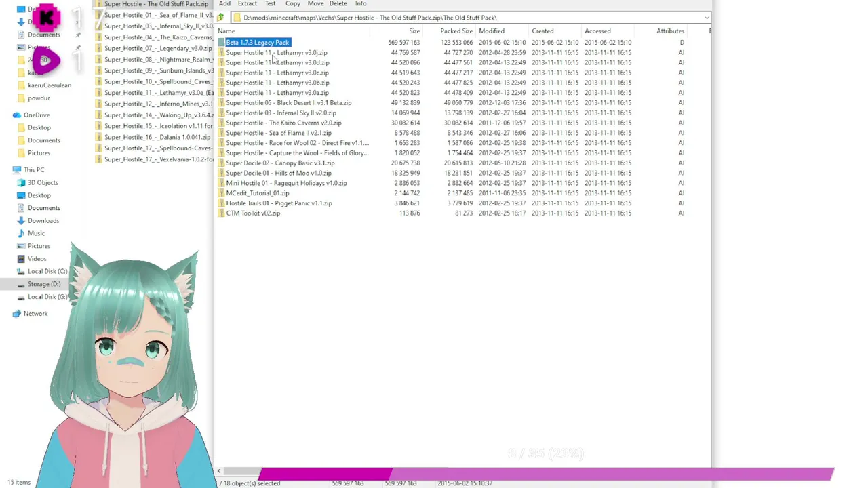Select Super Hostile - The Kaizo Caverns v2.0.zip
This screenshot has width=868, height=488.
[283, 123]
